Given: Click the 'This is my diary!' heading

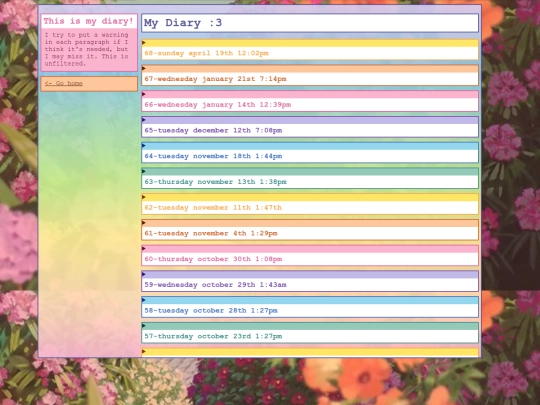Looking at the screenshot, I should pos(89,21).
